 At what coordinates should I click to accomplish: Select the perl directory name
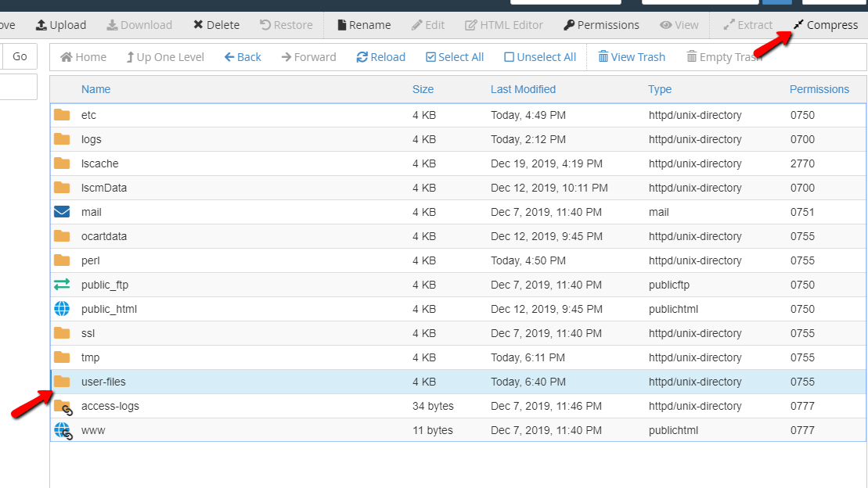pyautogui.click(x=90, y=260)
